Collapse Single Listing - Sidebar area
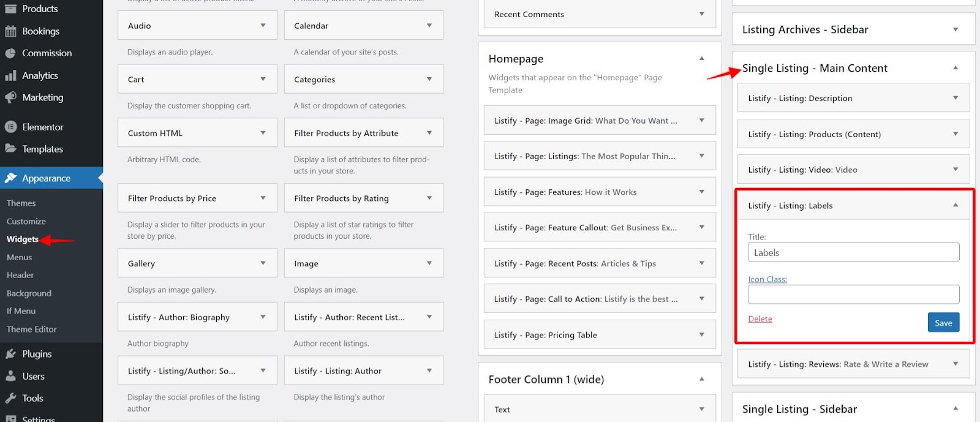 click(956, 409)
